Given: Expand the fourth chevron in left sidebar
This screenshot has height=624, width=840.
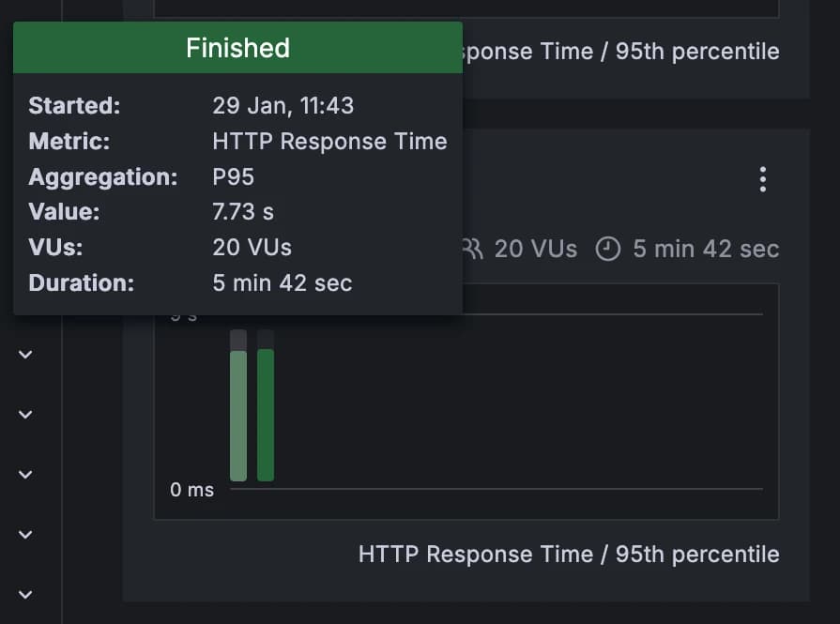Looking at the screenshot, I should (26, 535).
